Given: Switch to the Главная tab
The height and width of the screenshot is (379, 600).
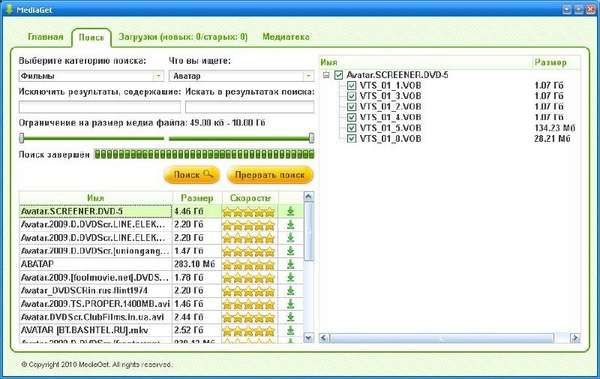Looking at the screenshot, I should 45,37.
